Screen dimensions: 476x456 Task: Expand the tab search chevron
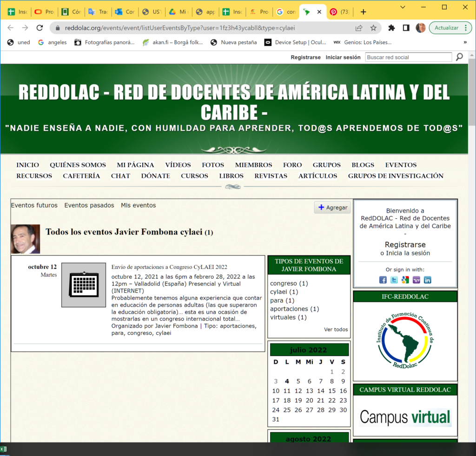coord(403,7)
